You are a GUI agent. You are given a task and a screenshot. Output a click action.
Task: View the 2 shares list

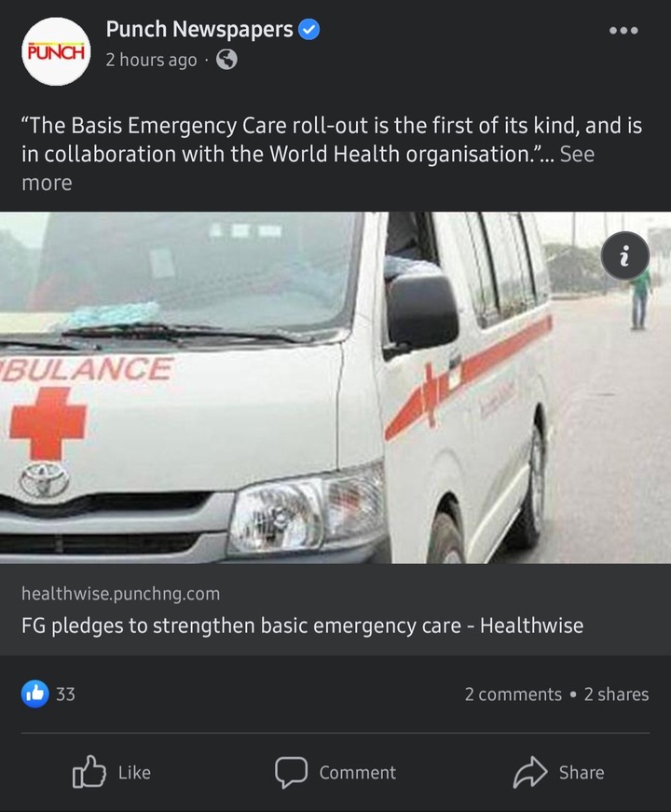click(x=617, y=694)
